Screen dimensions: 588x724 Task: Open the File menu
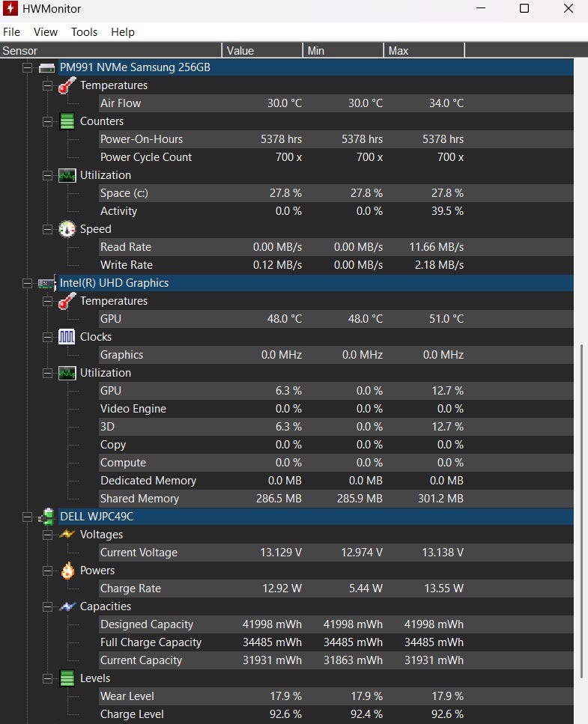[x=11, y=32]
